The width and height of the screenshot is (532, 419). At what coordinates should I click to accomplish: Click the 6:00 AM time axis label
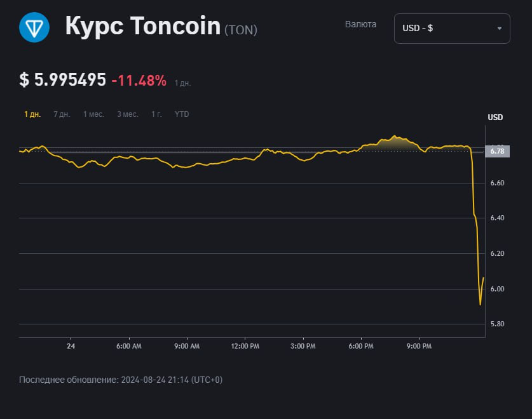[x=129, y=347]
